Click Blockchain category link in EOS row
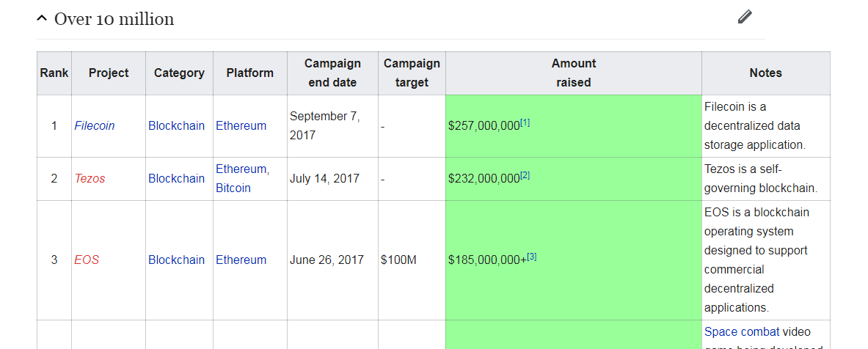Viewport: 868px width, 349px height. (176, 260)
